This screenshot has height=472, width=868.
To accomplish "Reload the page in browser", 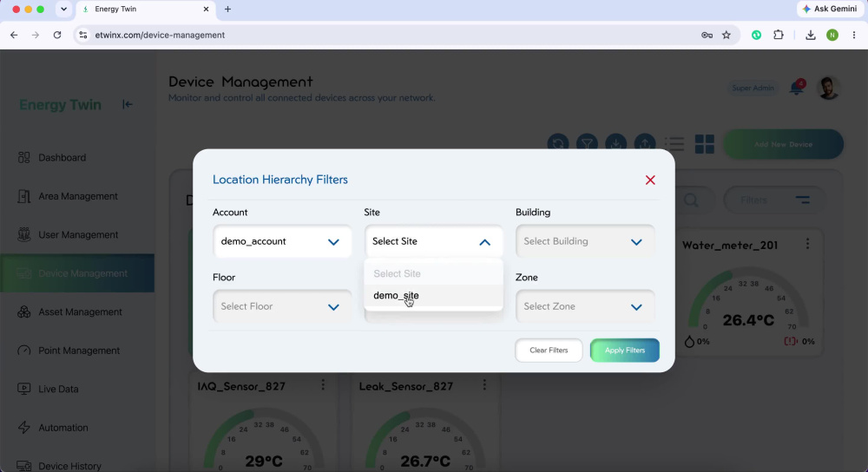I will [x=57, y=35].
